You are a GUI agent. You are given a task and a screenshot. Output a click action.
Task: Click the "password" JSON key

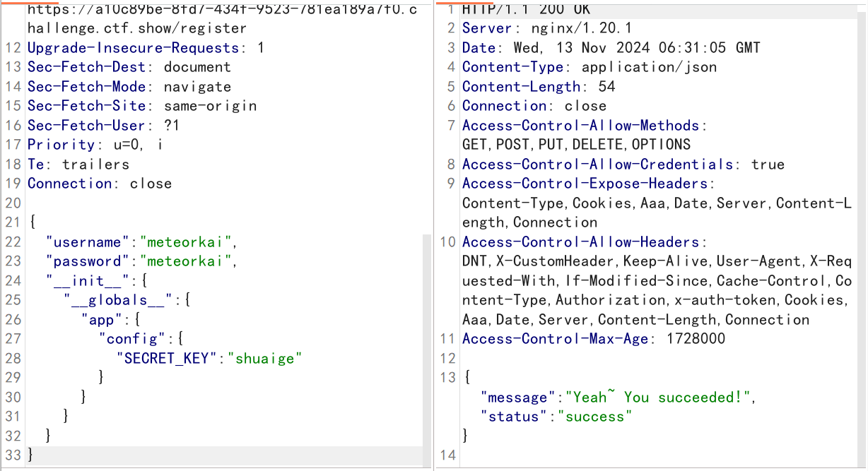(x=87, y=261)
